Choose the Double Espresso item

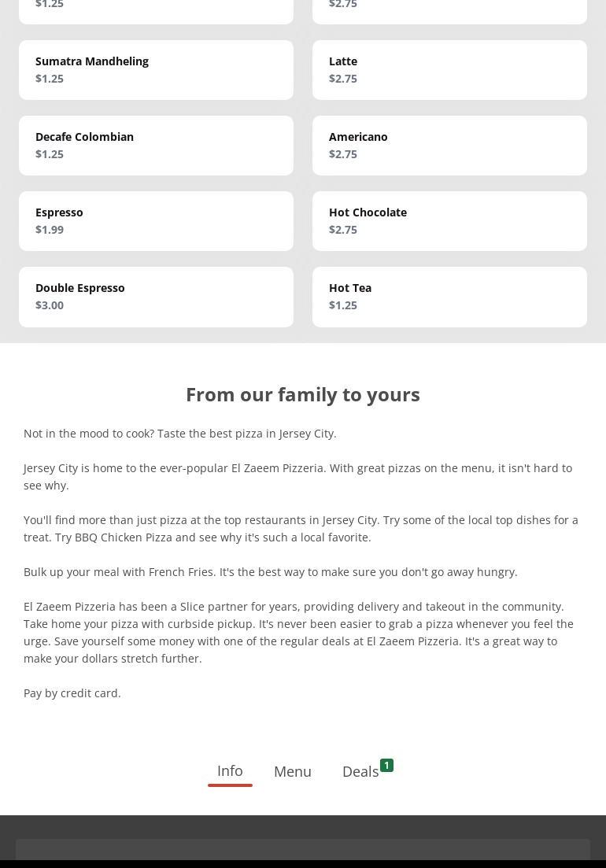coord(156,297)
